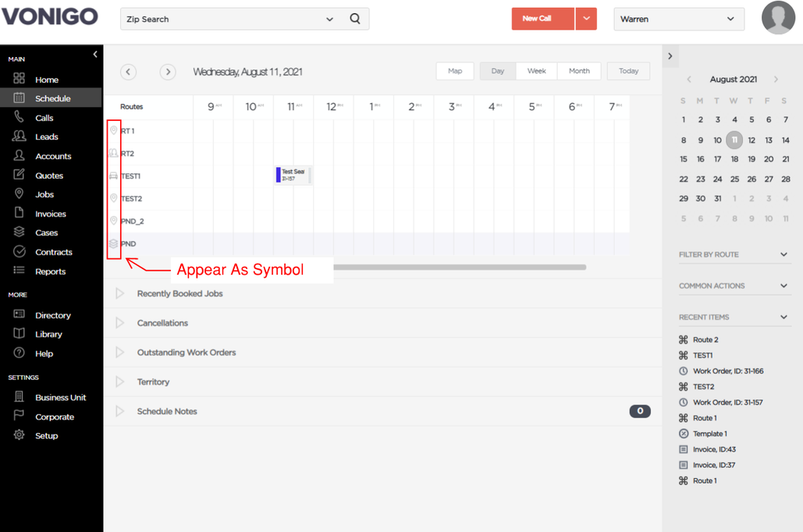Expand Filter By Route panel
The height and width of the screenshot is (532, 803).
point(734,254)
